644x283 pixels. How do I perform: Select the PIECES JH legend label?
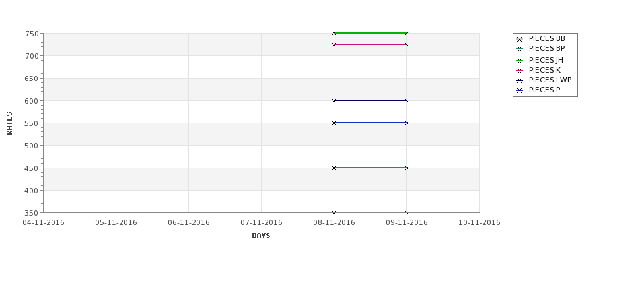[546, 60]
